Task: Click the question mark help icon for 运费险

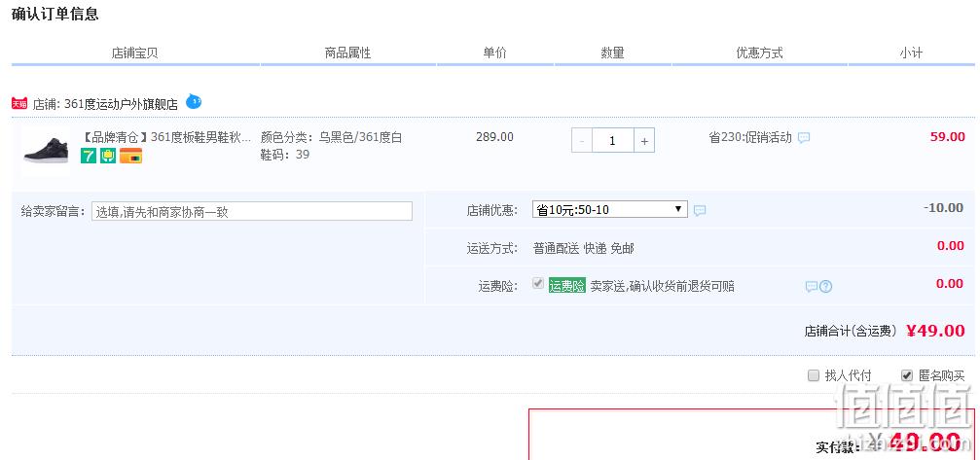Action: (x=825, y=287)
